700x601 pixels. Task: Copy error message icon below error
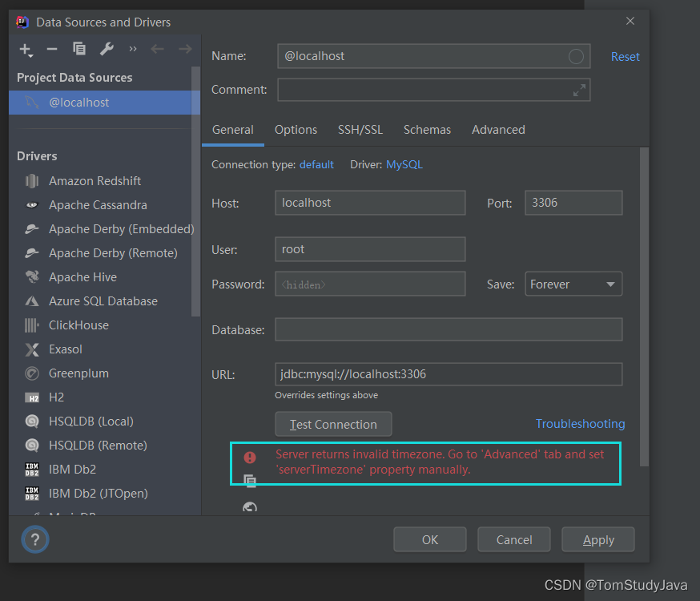(x=250, y=481)
